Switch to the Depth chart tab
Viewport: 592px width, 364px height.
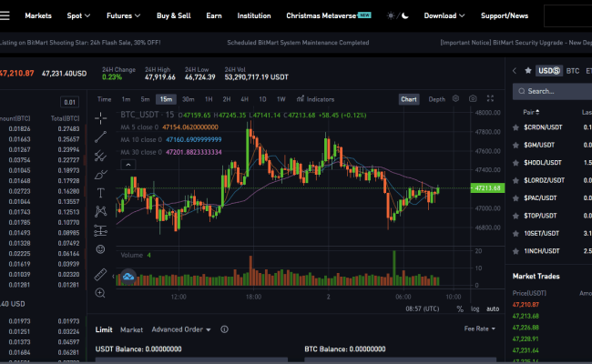pos(437,99)
